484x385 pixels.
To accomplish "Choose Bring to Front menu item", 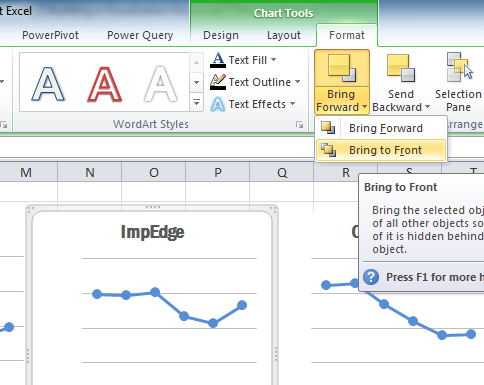I will pos(380,150).
